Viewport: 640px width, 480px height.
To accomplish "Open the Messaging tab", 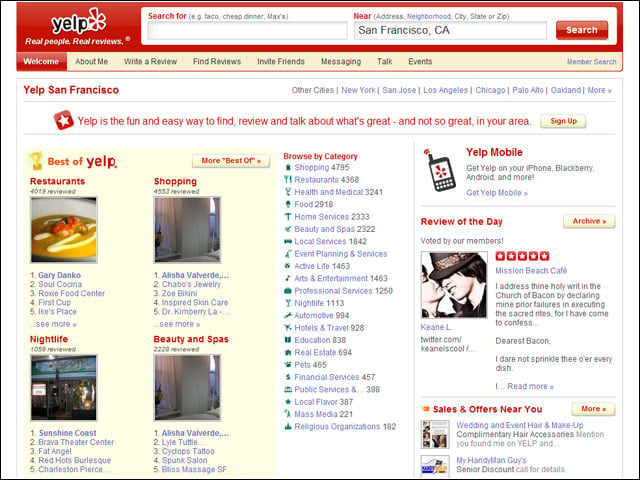I will tap(341, 62).
